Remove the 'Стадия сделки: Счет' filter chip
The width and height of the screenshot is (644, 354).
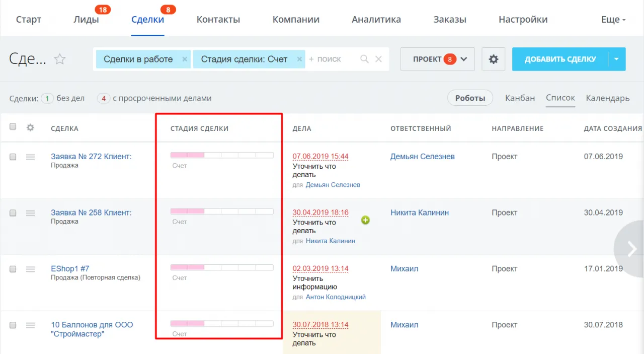click(300, 59)
